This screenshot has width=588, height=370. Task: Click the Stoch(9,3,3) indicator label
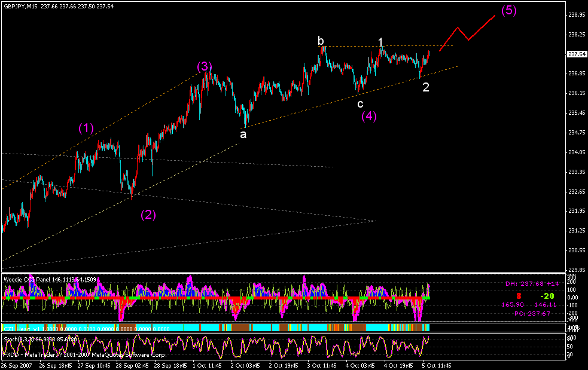[40, 340]
